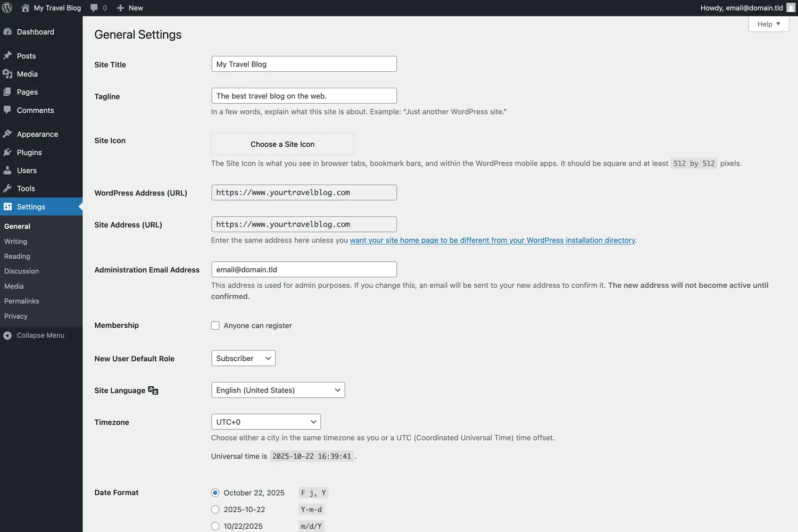Expand the Site Language dropdown
Screen dimensions: 798x532
coord(278,389)
